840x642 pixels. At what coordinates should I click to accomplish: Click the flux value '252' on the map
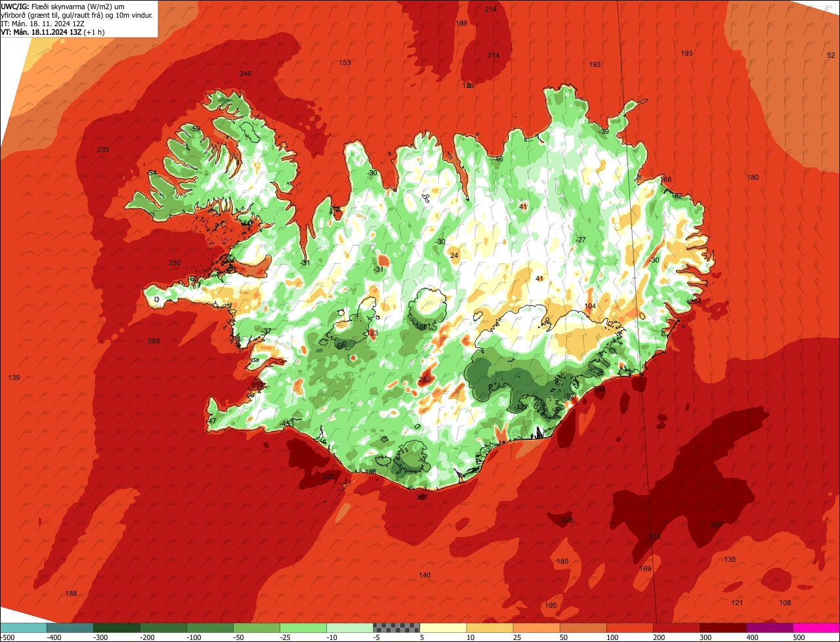pos(425,379)
